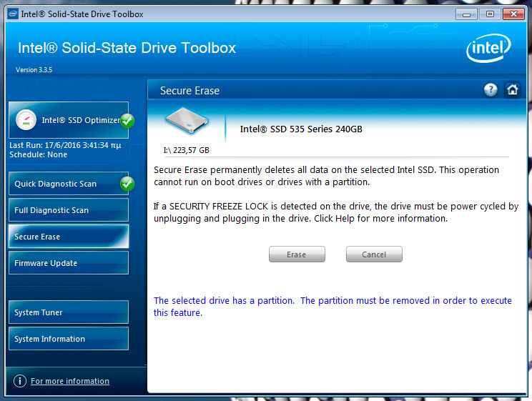Image resolution: width=532 pixels, height=401 pixels.
Task: Open Firmware Update section
Action: [69, 263]
